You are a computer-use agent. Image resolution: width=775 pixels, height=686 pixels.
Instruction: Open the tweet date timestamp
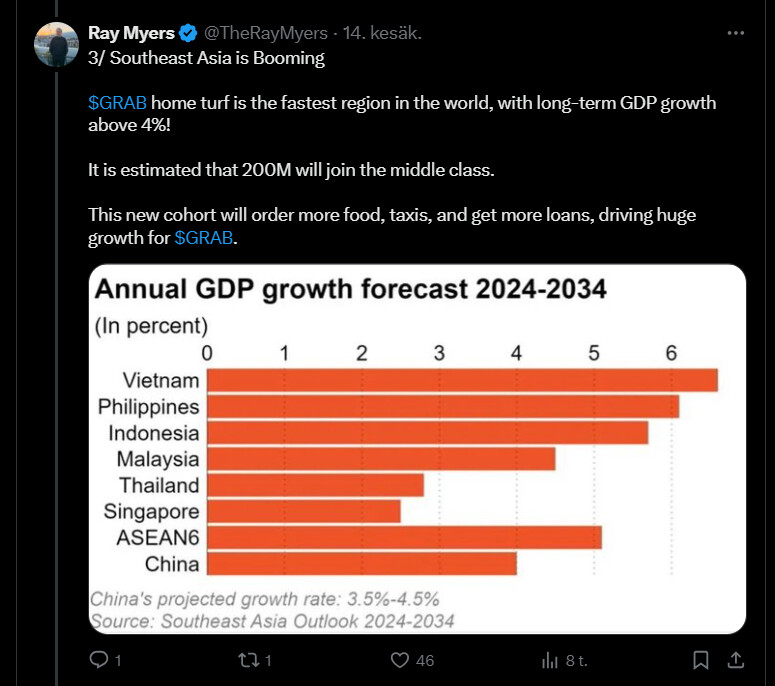click(382, 33)
